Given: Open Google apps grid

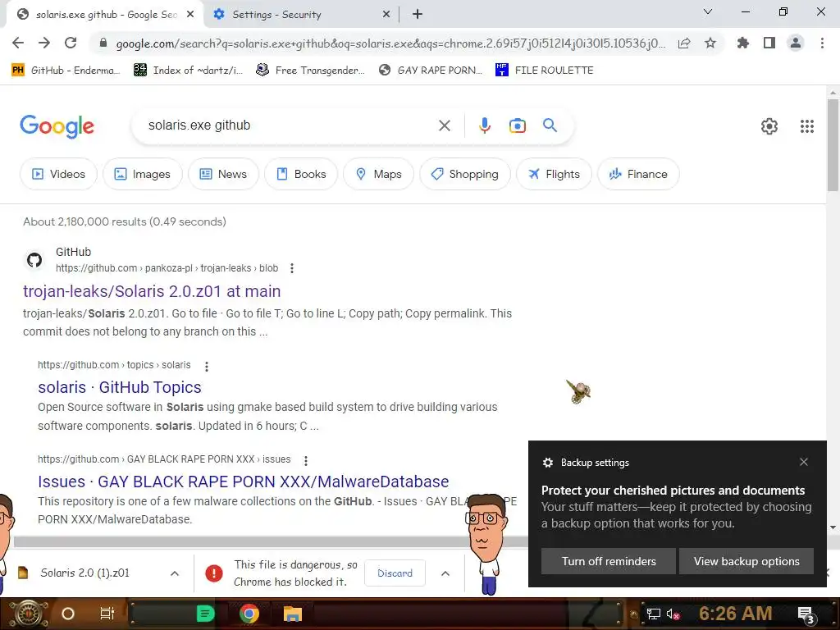Looking at the screenshot, I should tap(807, 126).
